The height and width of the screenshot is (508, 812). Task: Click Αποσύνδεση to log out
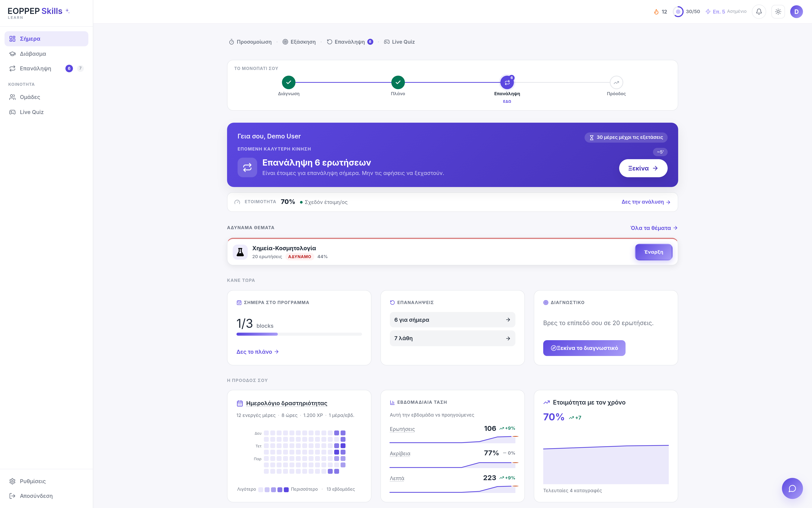(x=46, y=496)
